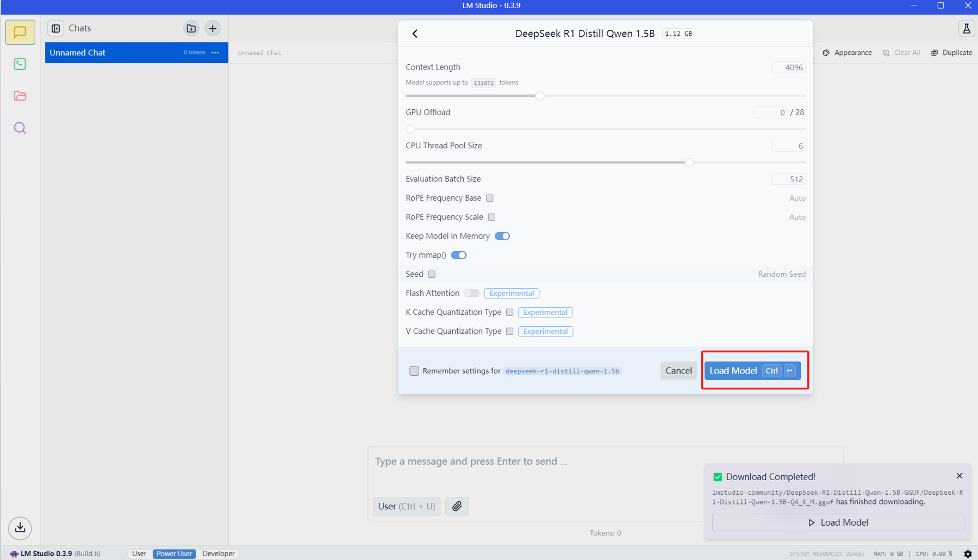Click Load Model in download notification
Viewport: 978px width, 560px height.
[838, 522]
